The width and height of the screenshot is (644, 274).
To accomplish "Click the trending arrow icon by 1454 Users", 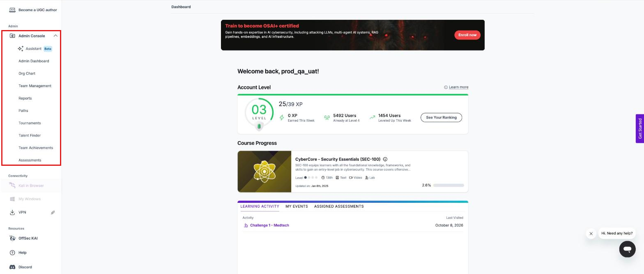I will pyautogui.click(x=372, y=118).
